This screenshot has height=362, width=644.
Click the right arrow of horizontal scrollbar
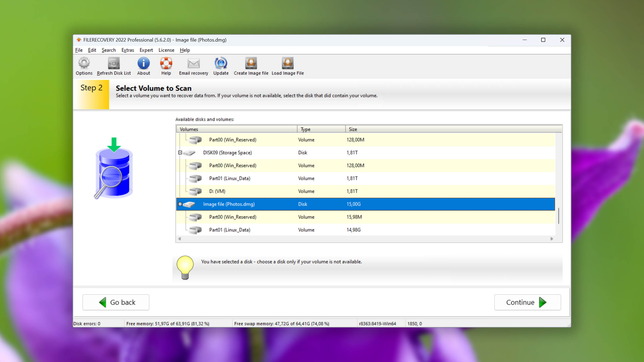[552, 239]
